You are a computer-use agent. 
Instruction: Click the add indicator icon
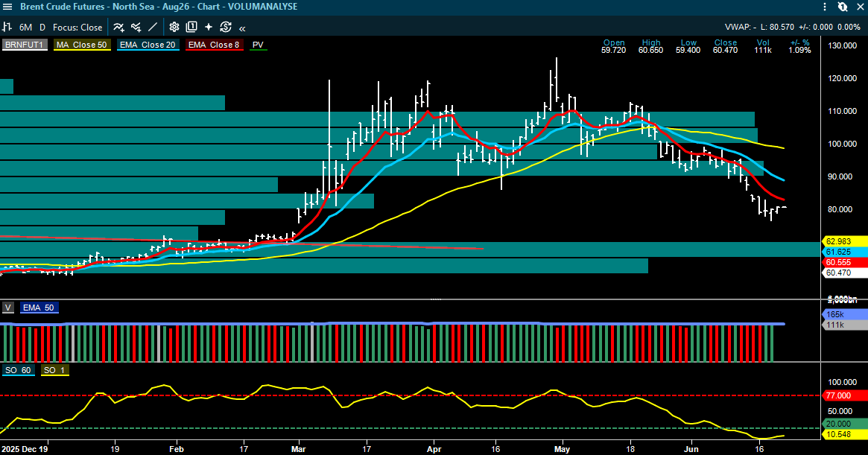119,27
